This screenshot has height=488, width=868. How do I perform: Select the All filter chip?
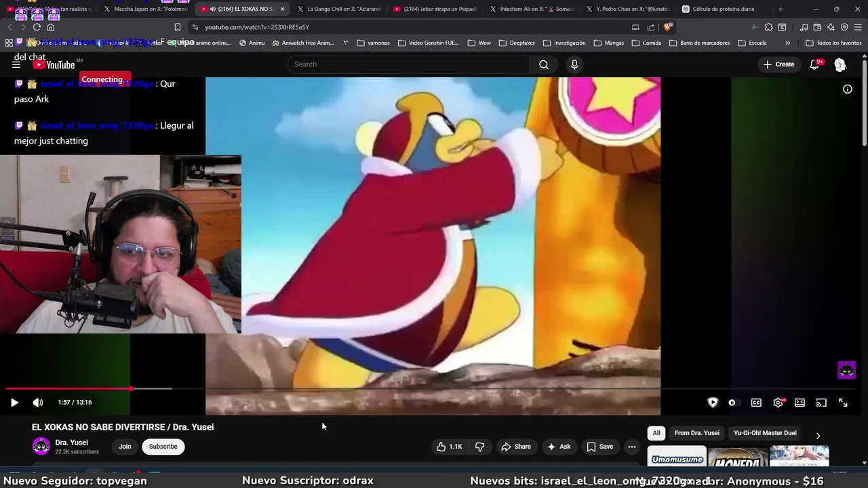pyautogui.click(x=656, y=433)
